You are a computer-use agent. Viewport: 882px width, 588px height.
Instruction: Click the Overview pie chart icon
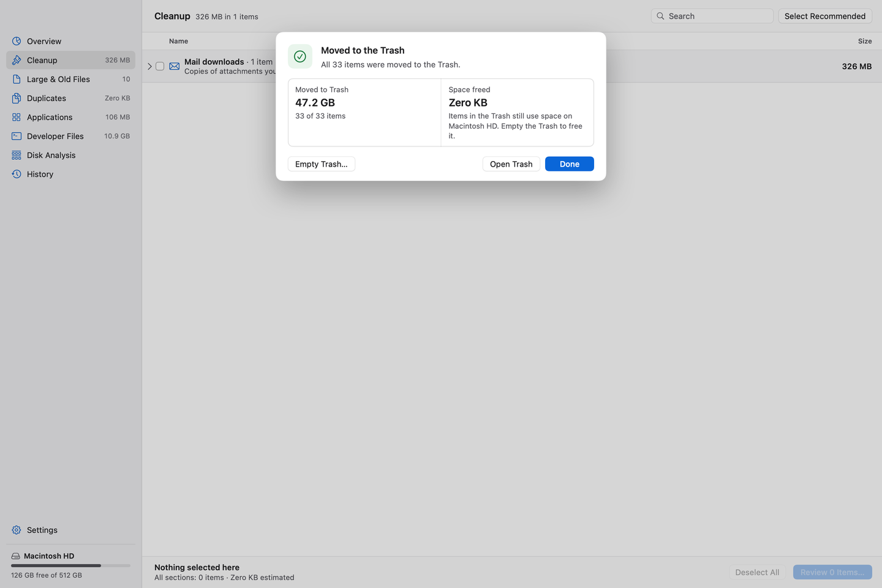[x=17, y=41]
